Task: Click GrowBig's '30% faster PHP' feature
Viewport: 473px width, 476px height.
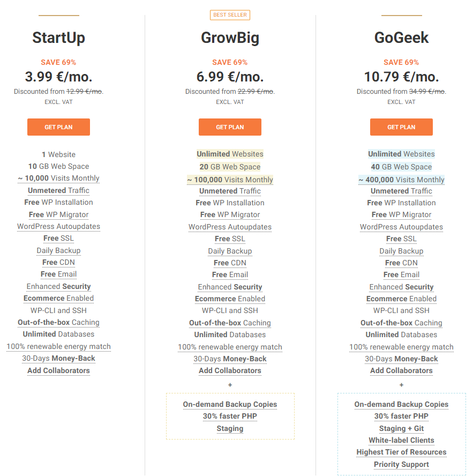Action: 230,416
